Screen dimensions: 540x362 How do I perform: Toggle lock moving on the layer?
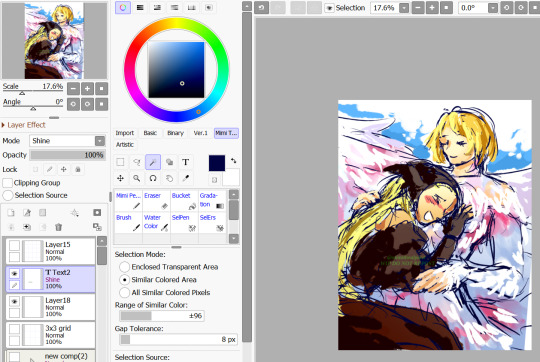(64, 169)
